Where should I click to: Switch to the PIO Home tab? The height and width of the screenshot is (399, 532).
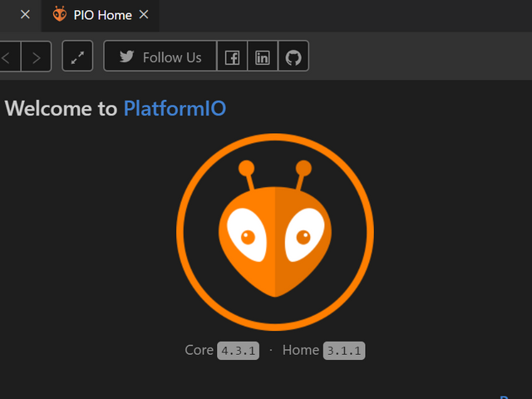[102, 15]
